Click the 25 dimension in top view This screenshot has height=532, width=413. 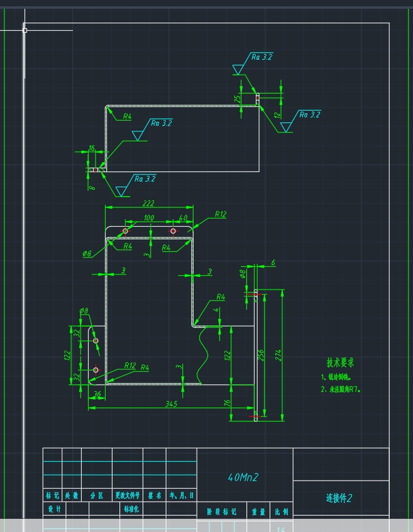pyautogui.click(x=238, y=99)
